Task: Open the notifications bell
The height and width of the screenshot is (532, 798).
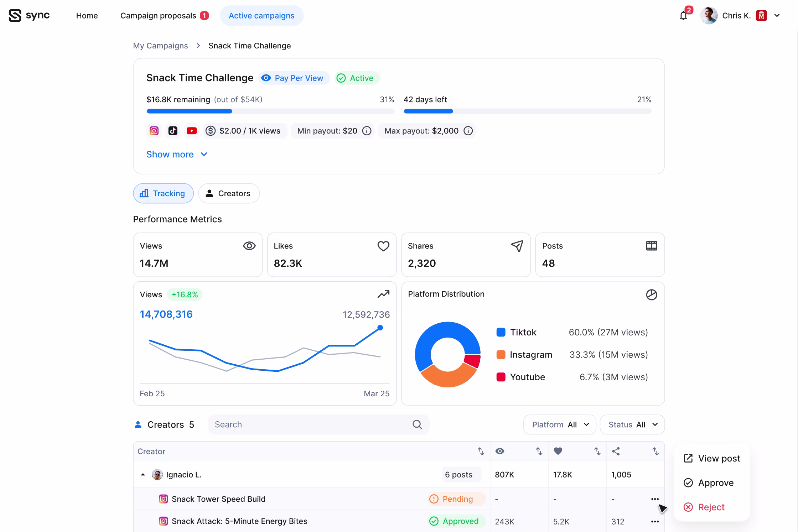Action: [x=683, y=16]
